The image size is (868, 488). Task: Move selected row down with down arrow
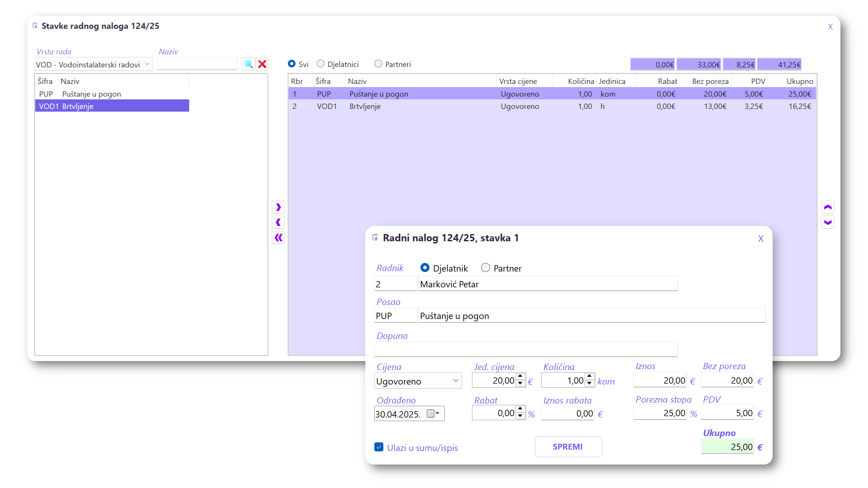tap(828, 222)
